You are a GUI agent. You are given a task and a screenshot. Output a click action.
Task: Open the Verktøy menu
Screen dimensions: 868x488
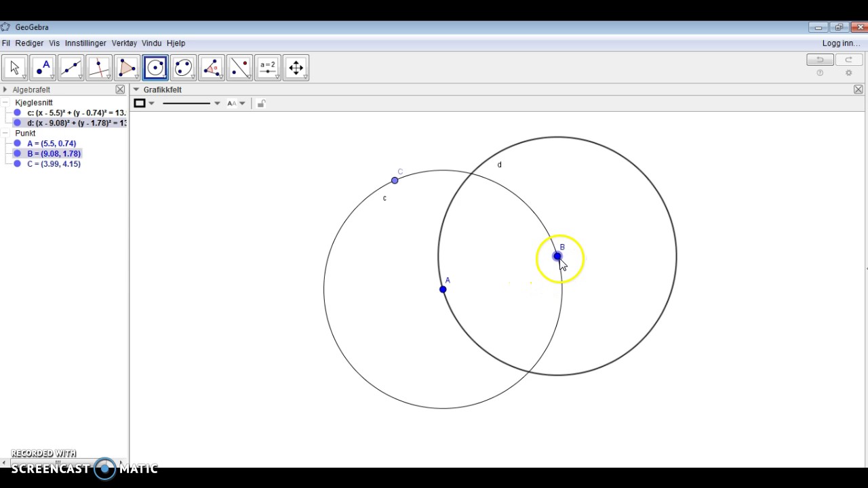pyautogui.click(x=124, y=43)
